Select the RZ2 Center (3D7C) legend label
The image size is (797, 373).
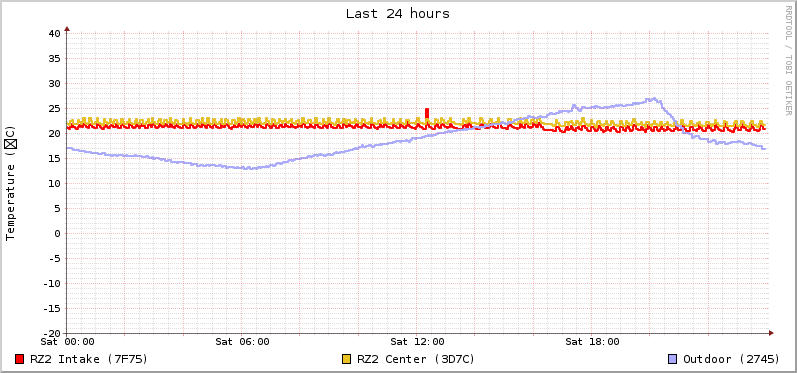coord(416,359)
